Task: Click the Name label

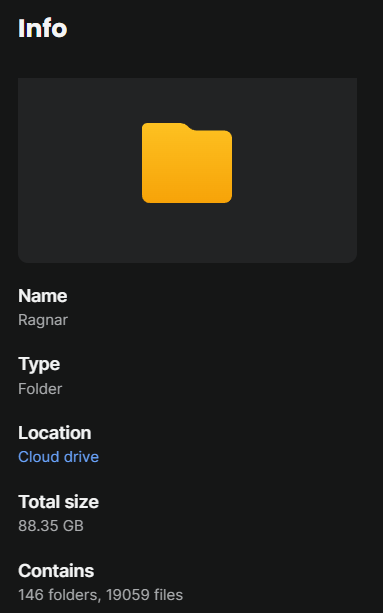Action: (43, 296)
